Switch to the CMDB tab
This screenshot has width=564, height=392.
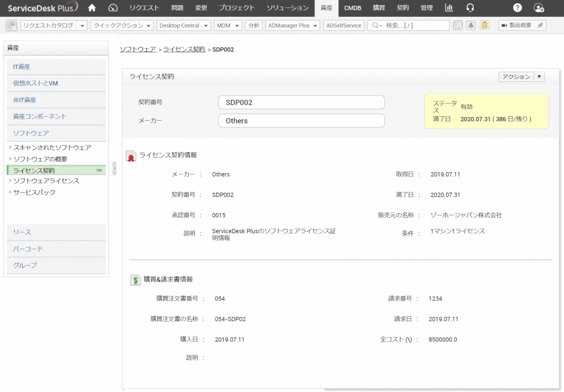pyautogui.click(x=352, y=8)
